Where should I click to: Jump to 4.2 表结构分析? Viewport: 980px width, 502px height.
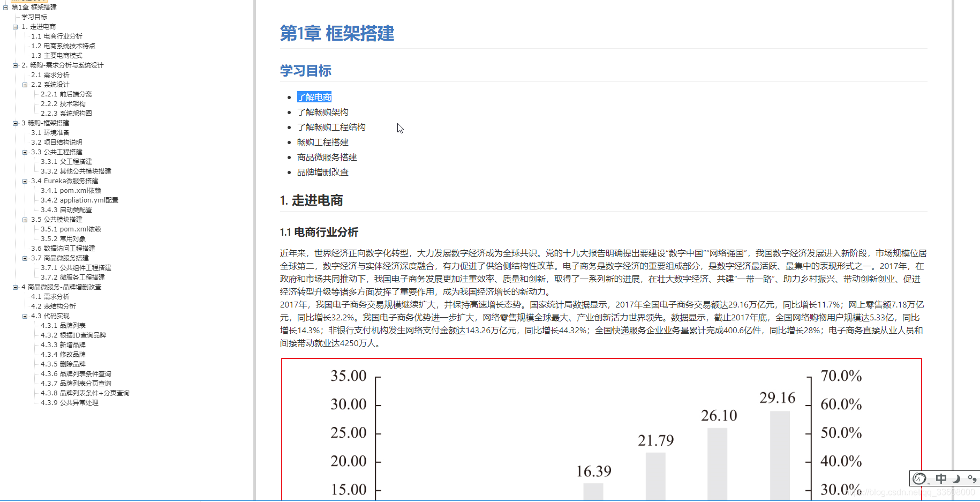[x=54, y=306]
